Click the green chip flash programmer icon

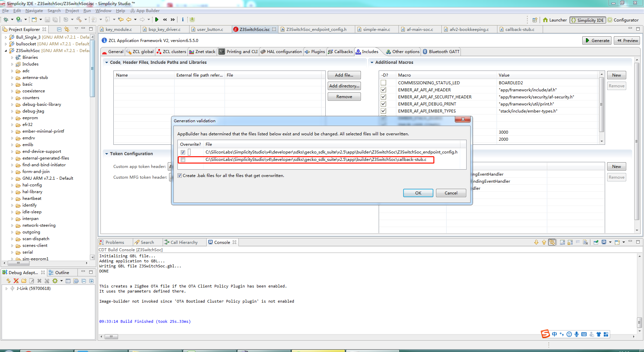192,19
